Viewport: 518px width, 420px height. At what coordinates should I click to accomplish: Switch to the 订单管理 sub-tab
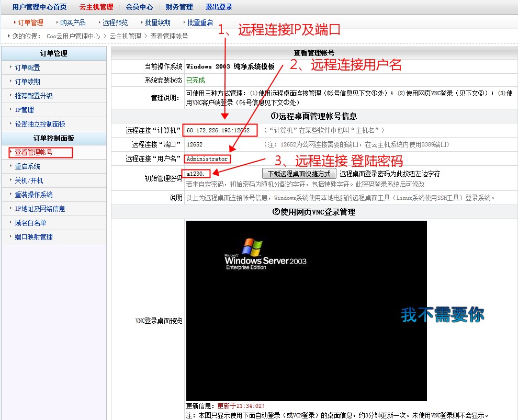pos(30,22)
